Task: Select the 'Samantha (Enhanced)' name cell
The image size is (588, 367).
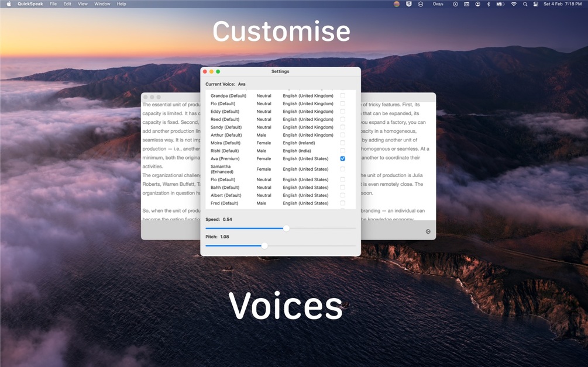Action: pos(222,169)
